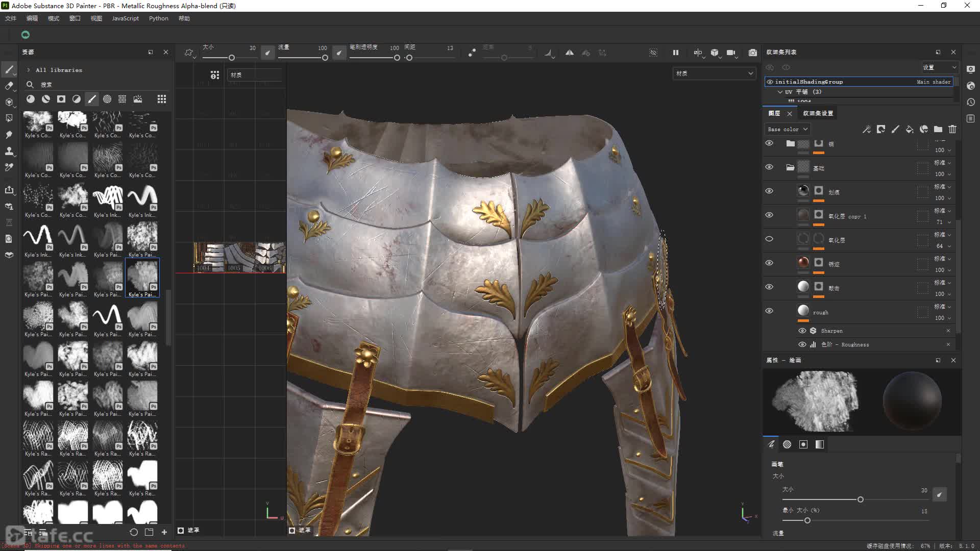Screen dimensions: 980x551
Task: Select the Eraser tool in left toolbar
Action: (9, 86)
